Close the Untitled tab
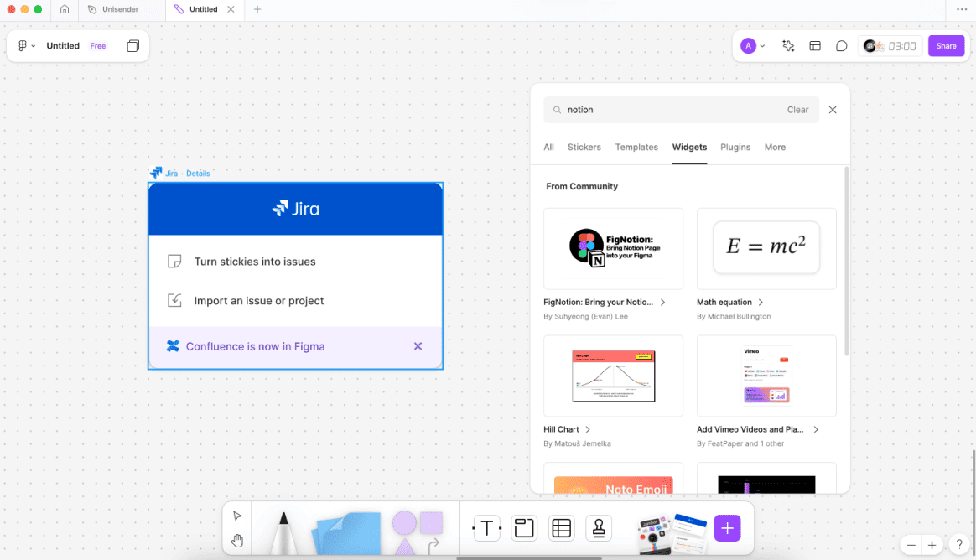The image size is (976, 560). click(231, 9)
